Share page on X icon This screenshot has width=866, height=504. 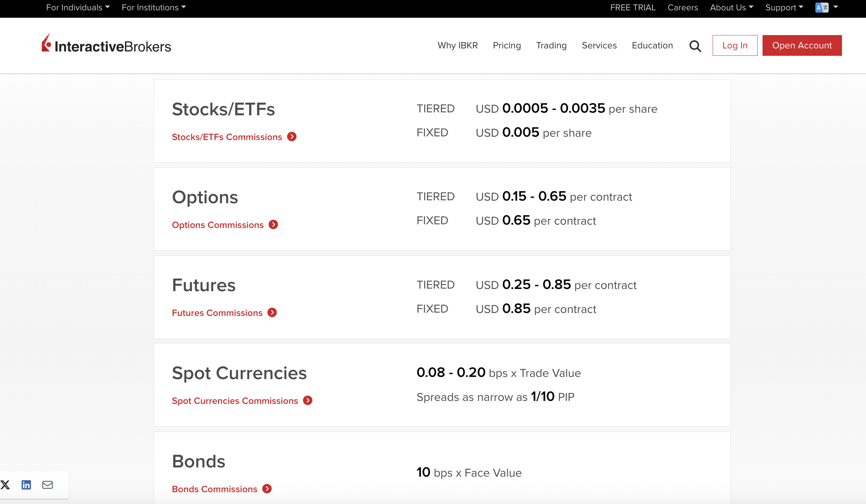pyautogui.click(x=5, y=485)
